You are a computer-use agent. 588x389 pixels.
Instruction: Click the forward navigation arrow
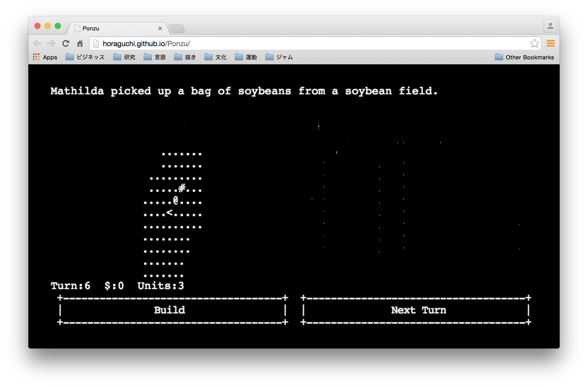coord(51,44)
